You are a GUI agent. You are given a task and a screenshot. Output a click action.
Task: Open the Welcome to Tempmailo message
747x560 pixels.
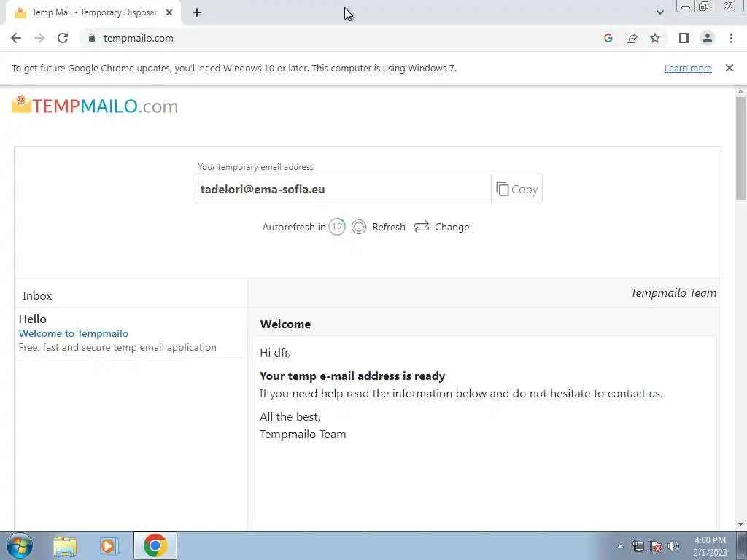point(74,333)
